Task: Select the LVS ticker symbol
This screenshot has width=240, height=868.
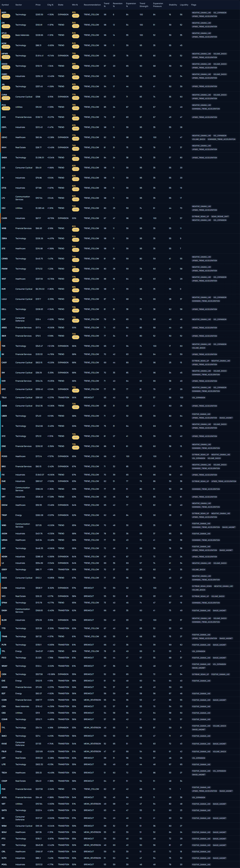Action: (x=3, y=168)
